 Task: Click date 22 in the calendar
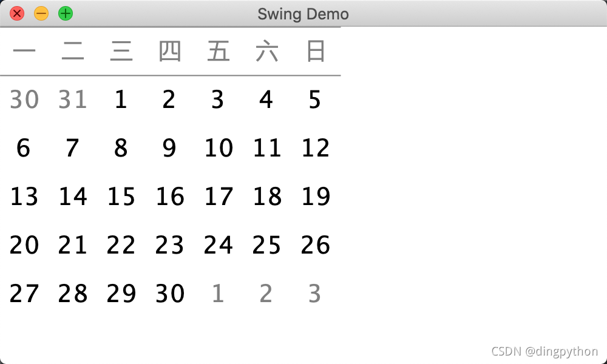coord(121,245)
